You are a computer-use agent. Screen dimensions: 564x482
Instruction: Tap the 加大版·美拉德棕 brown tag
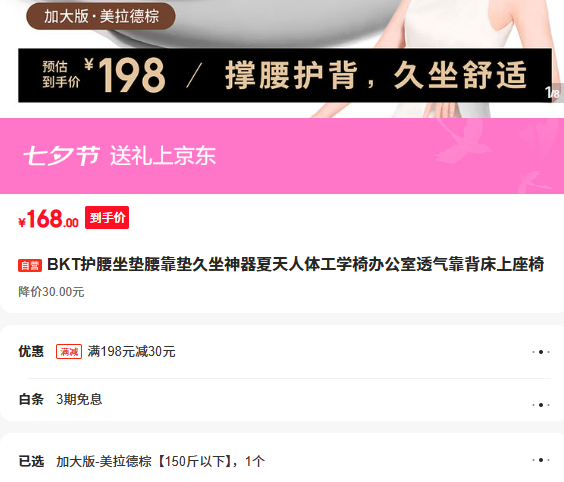[x=101, y=16]
